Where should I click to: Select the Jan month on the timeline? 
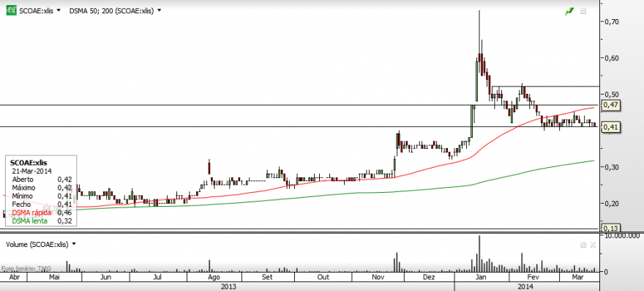point(482,277)
